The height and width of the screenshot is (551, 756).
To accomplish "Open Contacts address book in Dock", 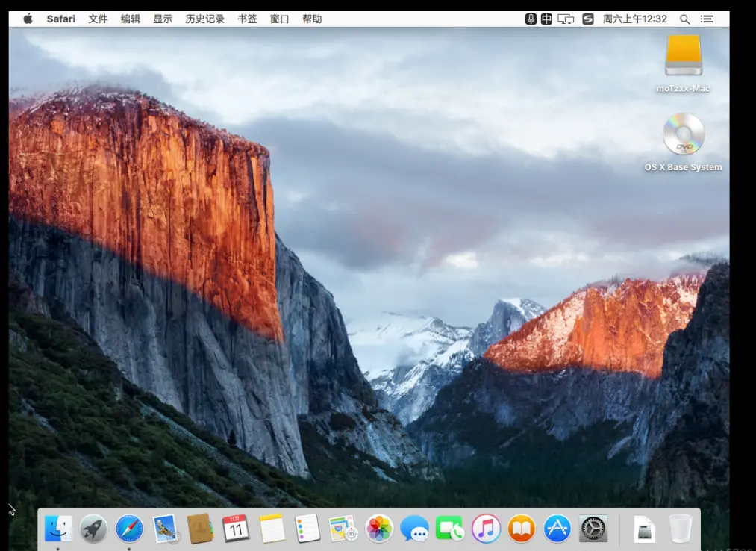I will coord(201,529).
